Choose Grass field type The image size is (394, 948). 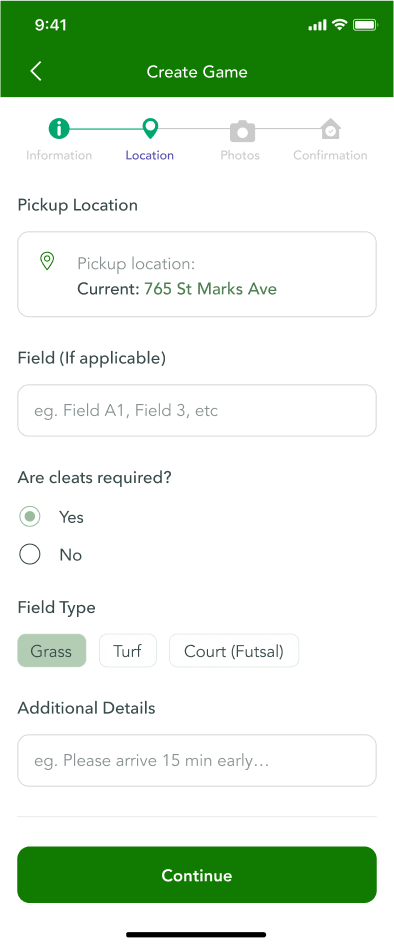(x=51, y=651)
